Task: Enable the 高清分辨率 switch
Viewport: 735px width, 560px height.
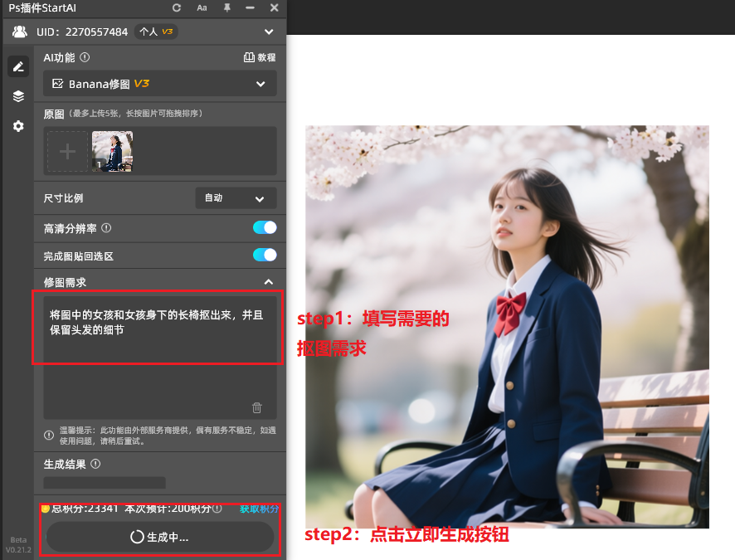Action: (265, 227)
